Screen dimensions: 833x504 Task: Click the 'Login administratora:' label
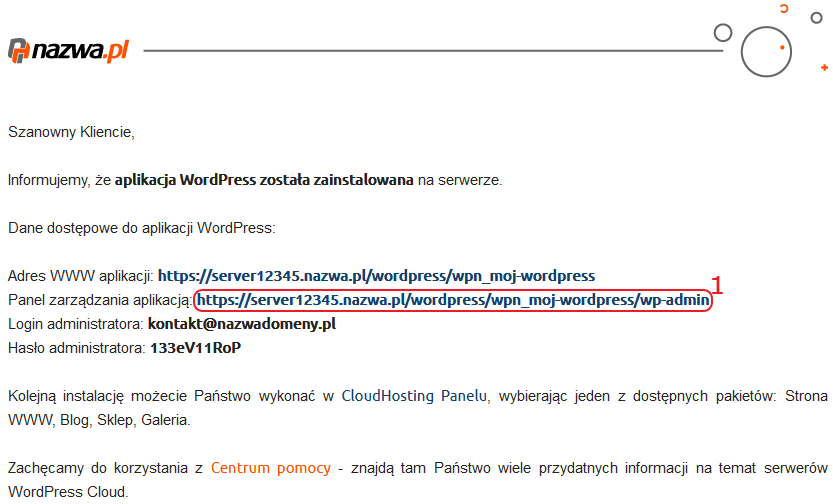click(x=75, y=324)
